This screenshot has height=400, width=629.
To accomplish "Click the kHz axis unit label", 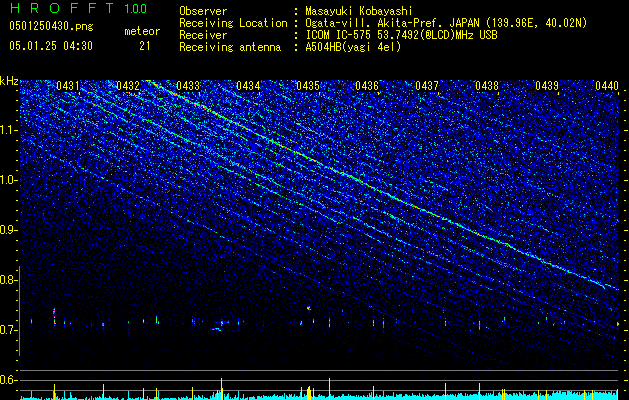I will tap(9, 81).
